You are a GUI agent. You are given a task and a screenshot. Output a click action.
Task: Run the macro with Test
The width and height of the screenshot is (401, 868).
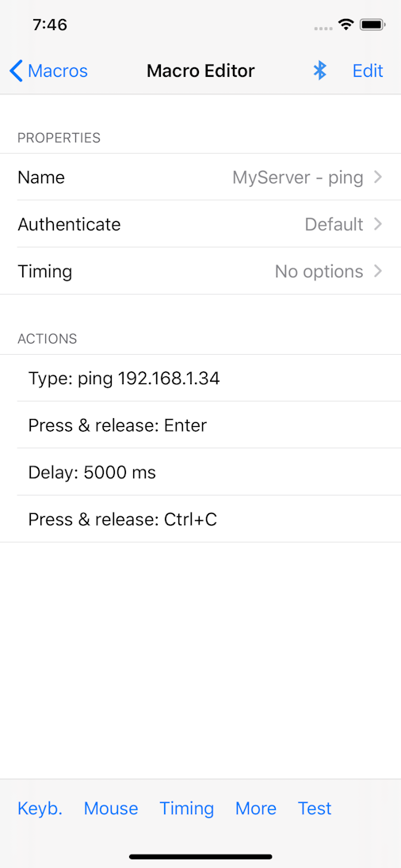pos(315,809)
